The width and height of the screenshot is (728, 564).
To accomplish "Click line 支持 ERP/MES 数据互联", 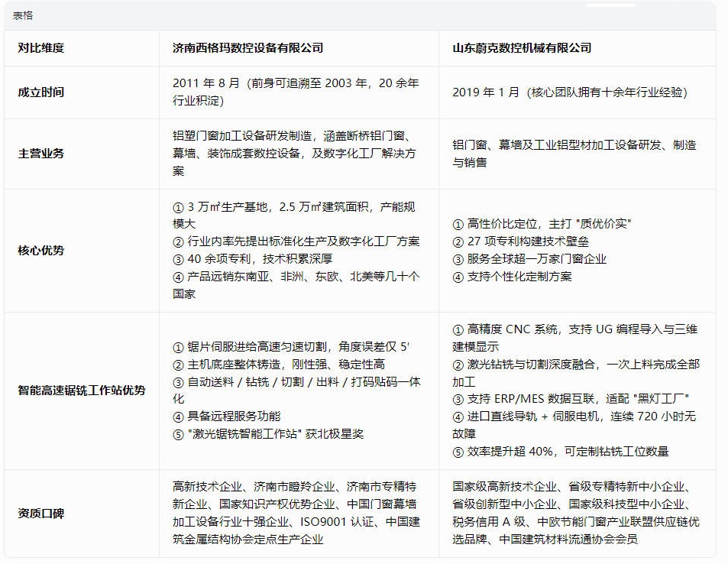I will [x=571, y=399].
